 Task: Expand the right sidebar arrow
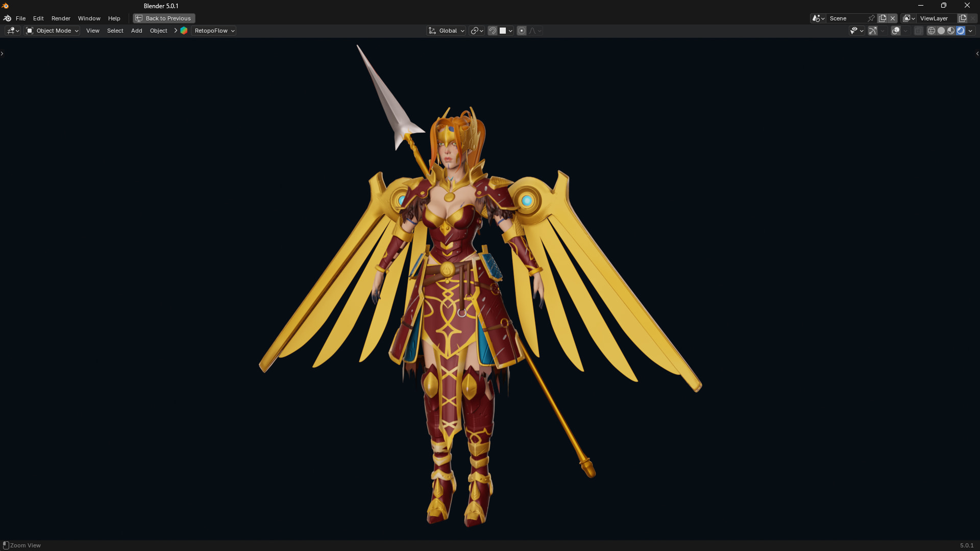click(x=977, y=54)
